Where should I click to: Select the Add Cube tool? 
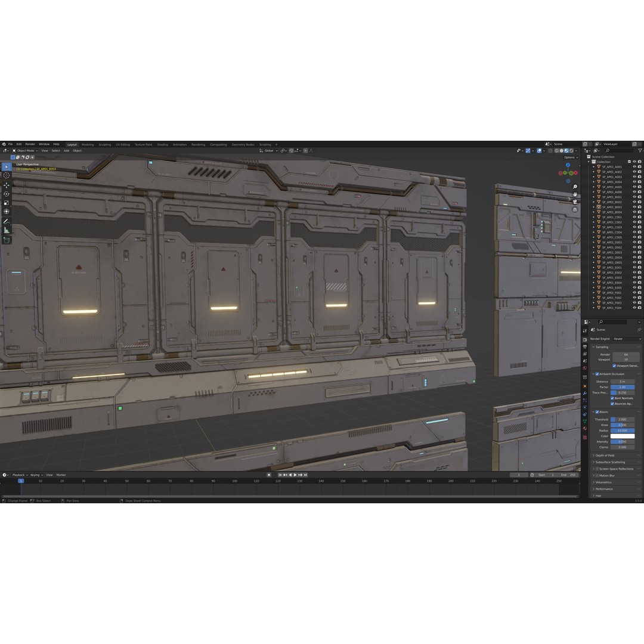click(6, 240)
